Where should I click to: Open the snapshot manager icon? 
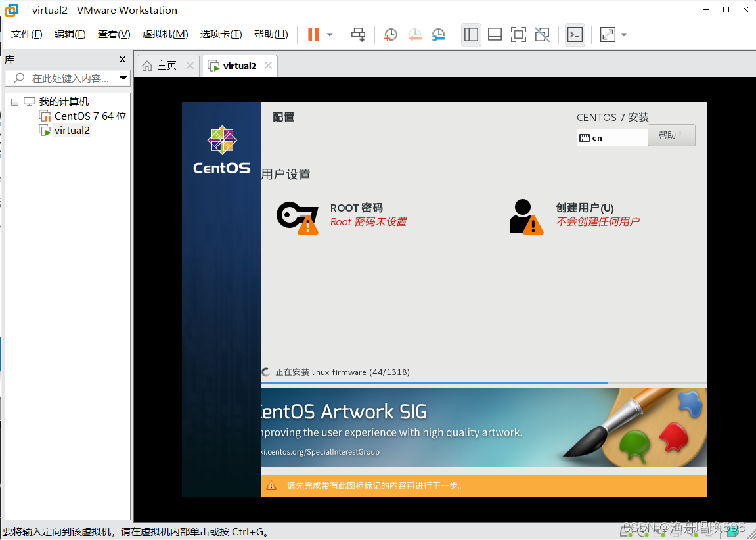(x=438, y=35)
